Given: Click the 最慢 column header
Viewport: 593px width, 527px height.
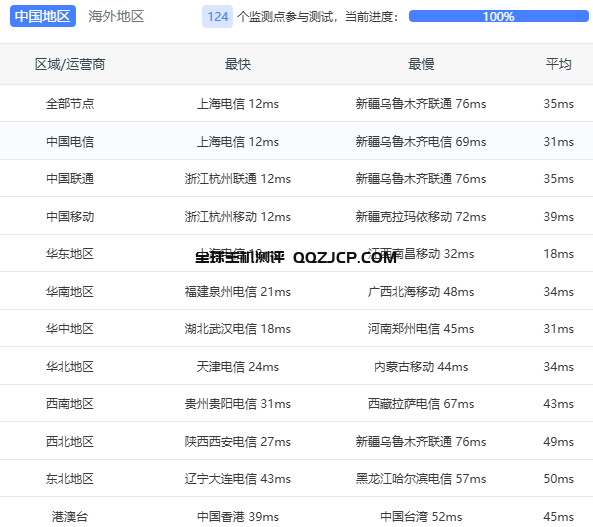Looking at the screenshot, I should pos(421,64).
